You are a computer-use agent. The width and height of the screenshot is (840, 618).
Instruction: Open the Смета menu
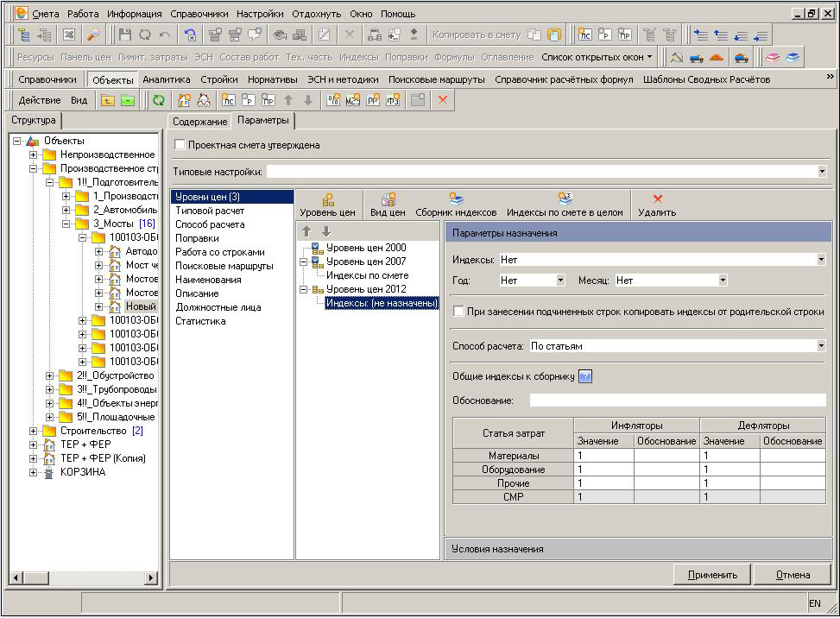point(46,14)
